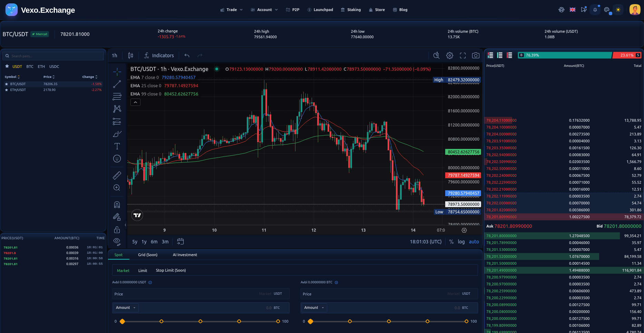Select the Text annotation tool
The height and width of the screenshot is (333, 644).
117,146
